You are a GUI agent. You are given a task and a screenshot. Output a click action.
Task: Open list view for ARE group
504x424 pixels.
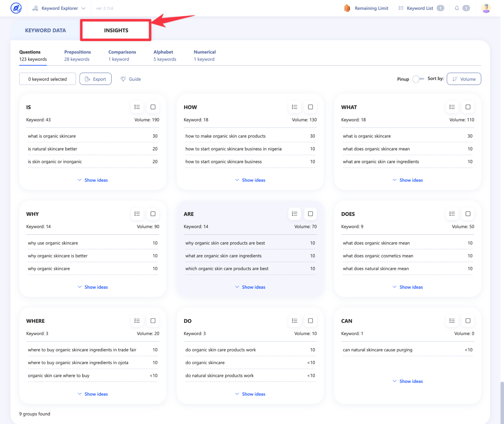pos(294,214)
